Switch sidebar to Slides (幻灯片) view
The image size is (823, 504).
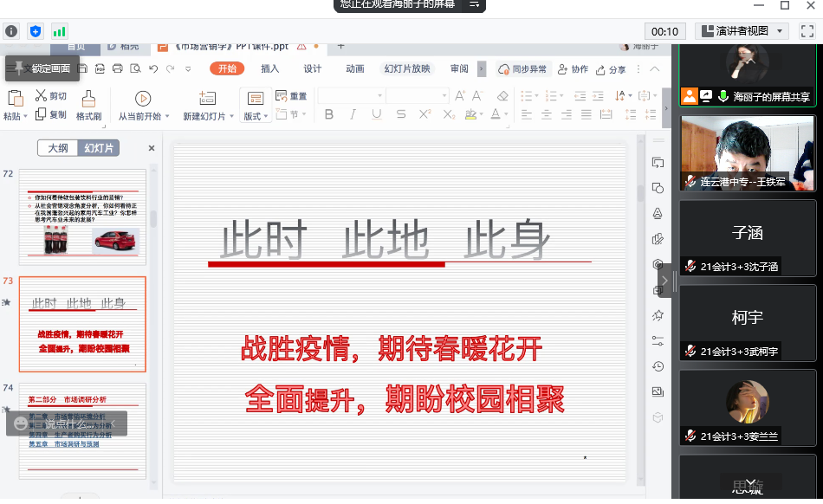98,148
